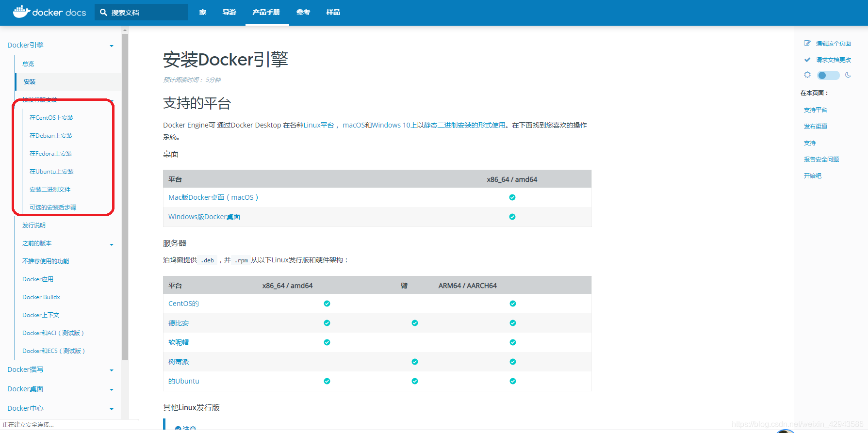This screenshot has width=868, height=433.
Task: Expand the Docker中心 section arrow
Action: click(x=112, y=409)
